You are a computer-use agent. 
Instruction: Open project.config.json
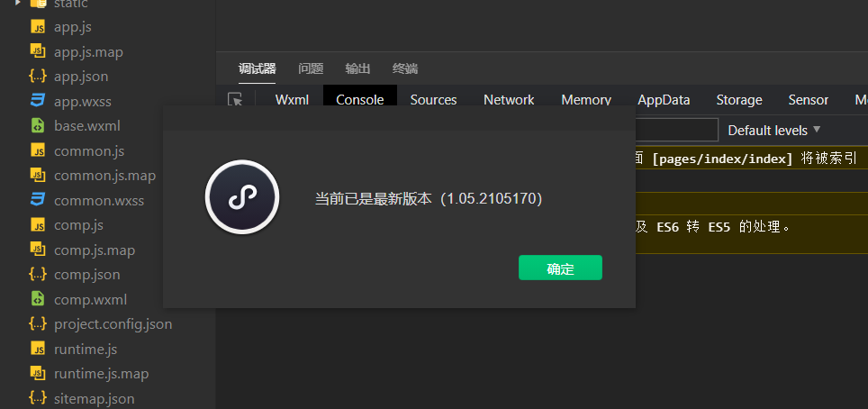tap(113, 324)
